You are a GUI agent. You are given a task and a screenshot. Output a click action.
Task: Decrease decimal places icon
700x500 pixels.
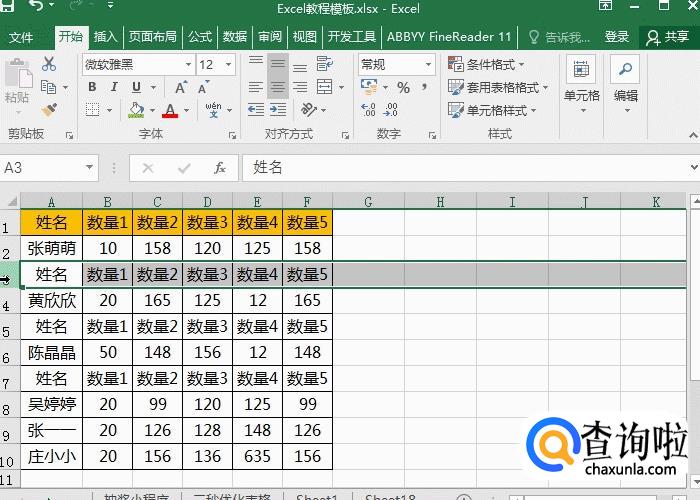[391, 110]
